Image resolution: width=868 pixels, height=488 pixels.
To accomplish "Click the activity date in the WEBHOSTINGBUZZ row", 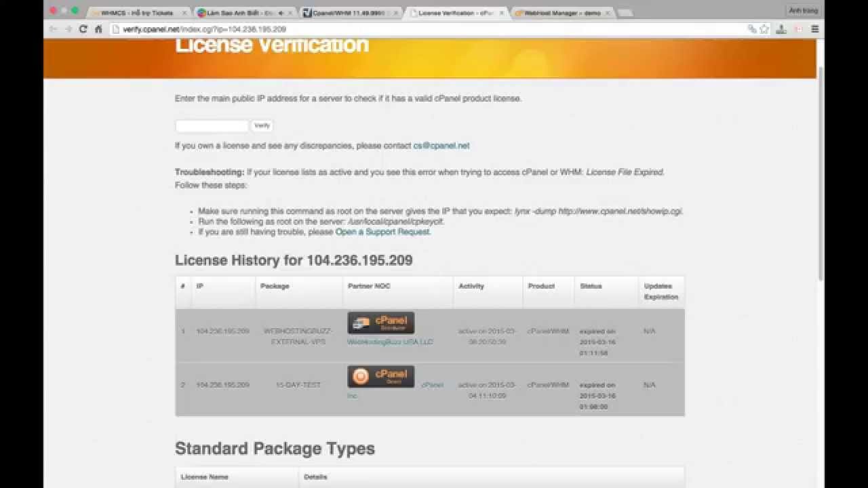I will [487, 336].
